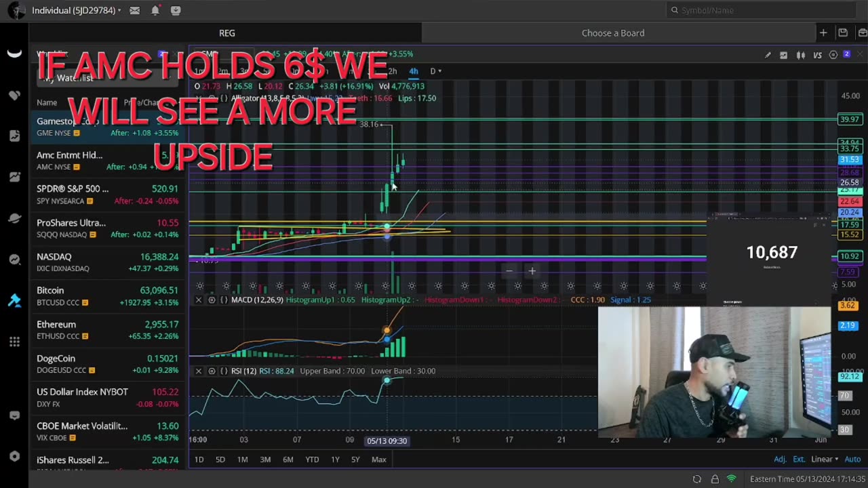The height and width of the screenshot is (488, 868).
Task: Click the user avatar picture
Action: (16, 10)
